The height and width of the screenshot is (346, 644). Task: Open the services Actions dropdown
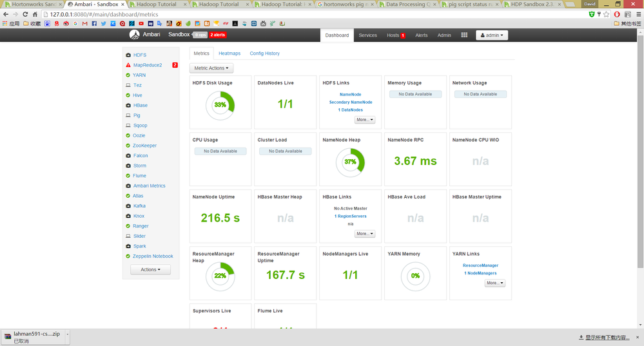point(150,270)
